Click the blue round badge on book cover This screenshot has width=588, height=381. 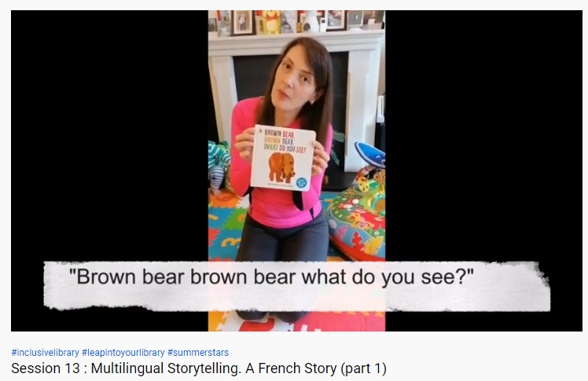pyautogui.click(x=302, y=182)
